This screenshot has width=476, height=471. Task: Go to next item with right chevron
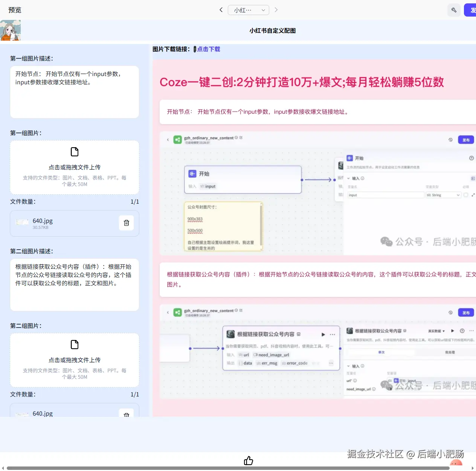[276, 10]
